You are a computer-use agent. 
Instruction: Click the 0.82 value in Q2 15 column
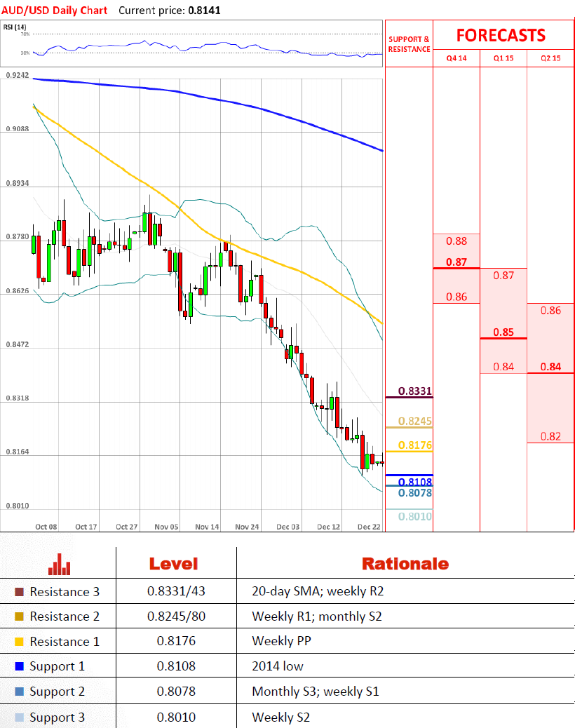[x=550, y=436]
